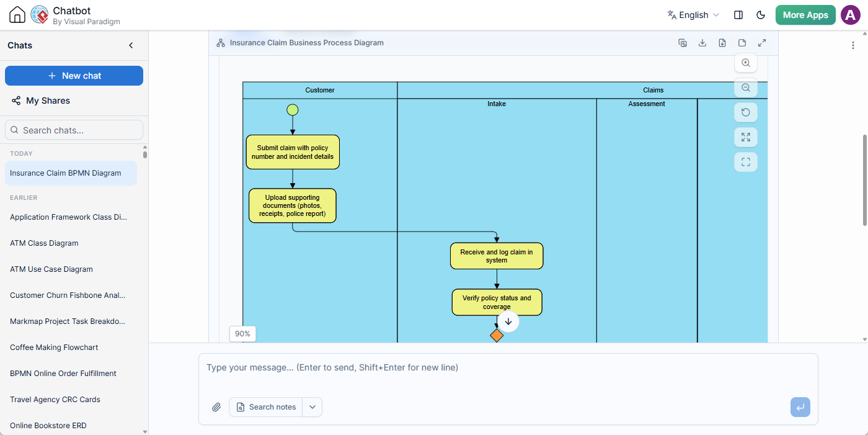The height and width of the screenshot is (435, 868).
Task: Click the 90% zoom level badge
Action: [242, 334]
